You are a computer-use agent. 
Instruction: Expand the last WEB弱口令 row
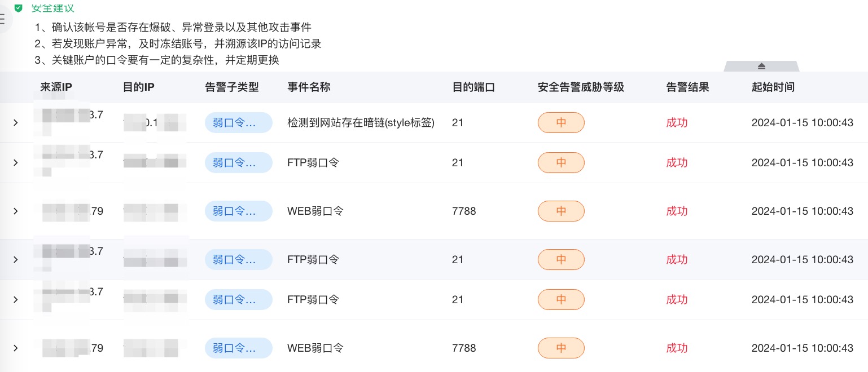click(16, 348)
